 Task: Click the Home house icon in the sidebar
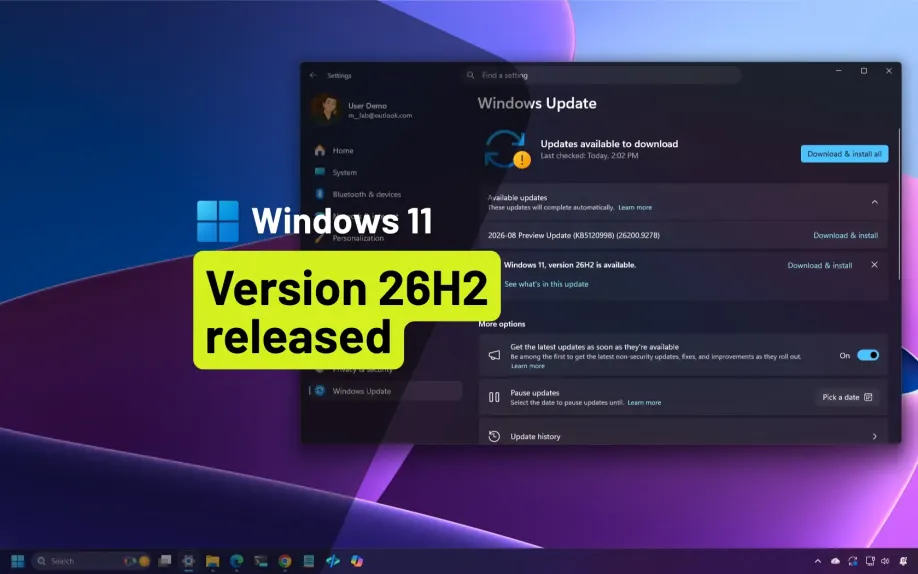pyautogui.click(x=320, y=151)
